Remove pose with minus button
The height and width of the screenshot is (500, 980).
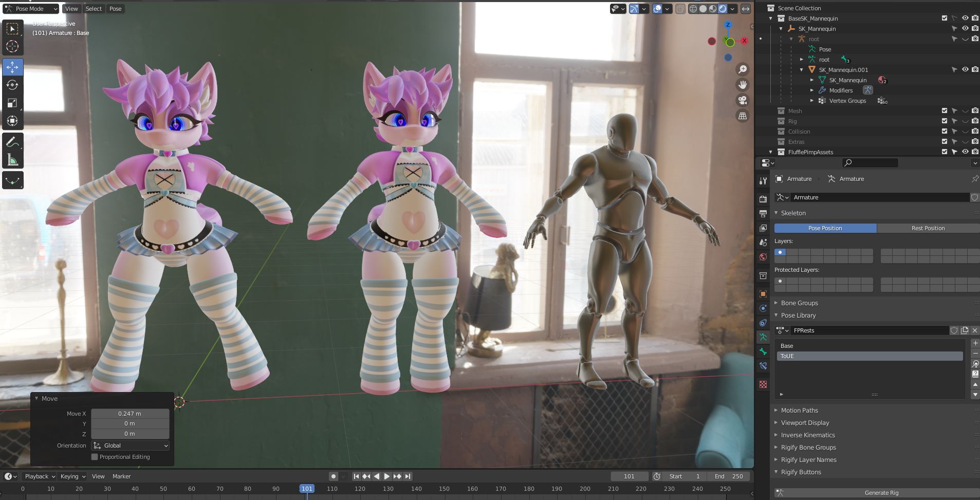(975, 353)
